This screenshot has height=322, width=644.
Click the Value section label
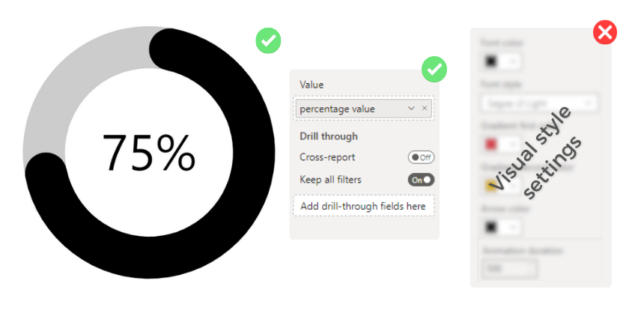point(312,85)
